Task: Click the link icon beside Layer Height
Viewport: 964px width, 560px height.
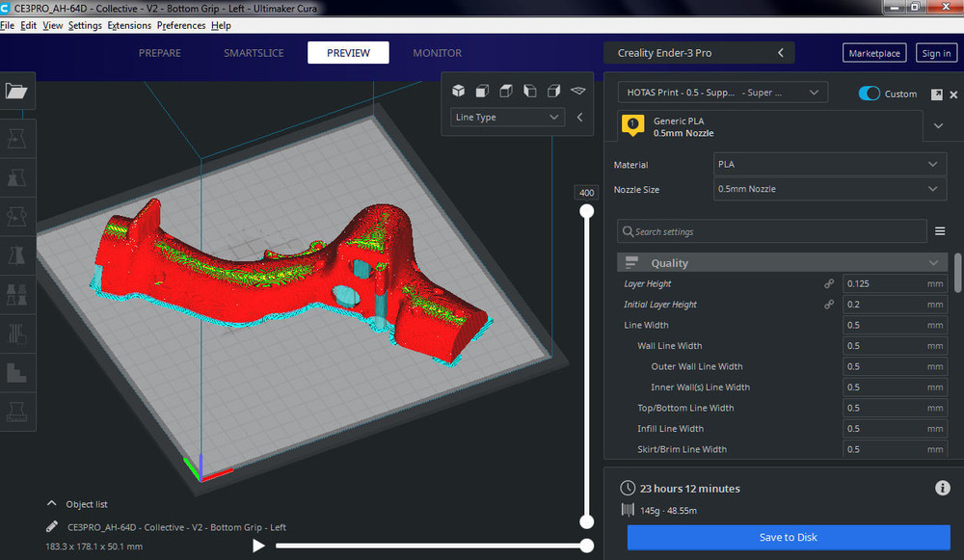Action: 828,284
